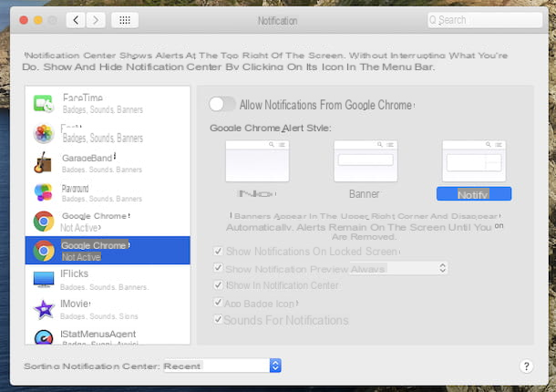Viewport: 556px width, 392px height.
Task: Go forward with the right chevron
Action: pyautogui.click(x=96, y=20)
